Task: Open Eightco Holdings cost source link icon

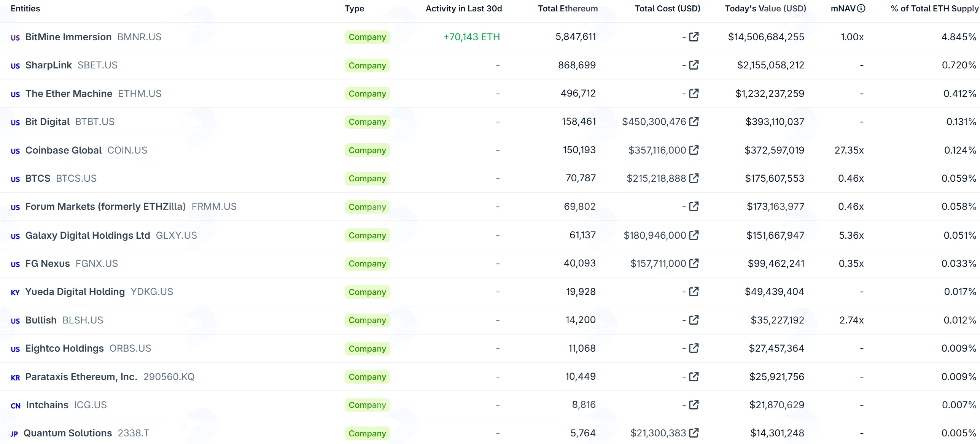Action: tap(694, 348)
